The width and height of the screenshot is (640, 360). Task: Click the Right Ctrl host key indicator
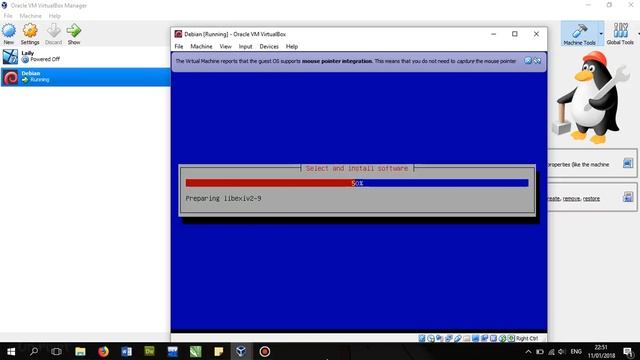pos(527,338)
